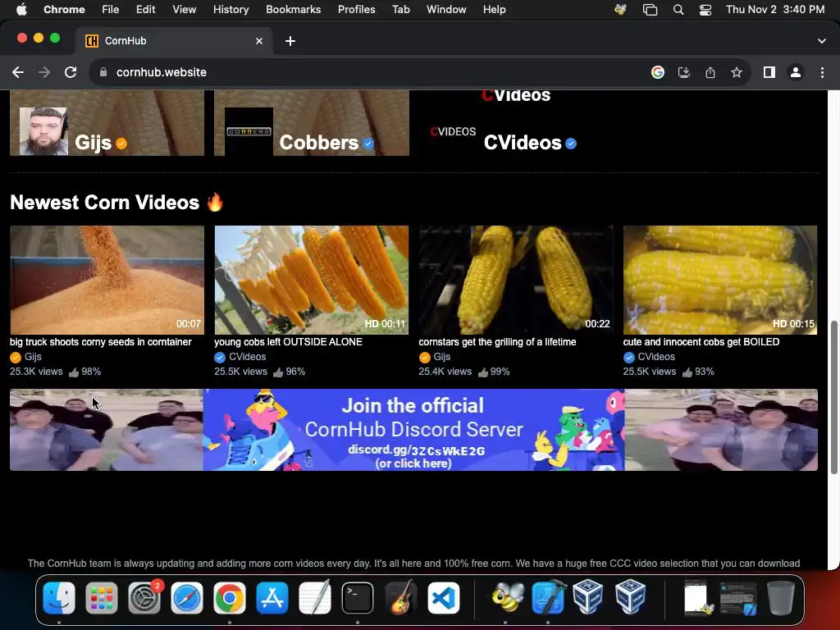Open the Apple menu

coord(21,10)
